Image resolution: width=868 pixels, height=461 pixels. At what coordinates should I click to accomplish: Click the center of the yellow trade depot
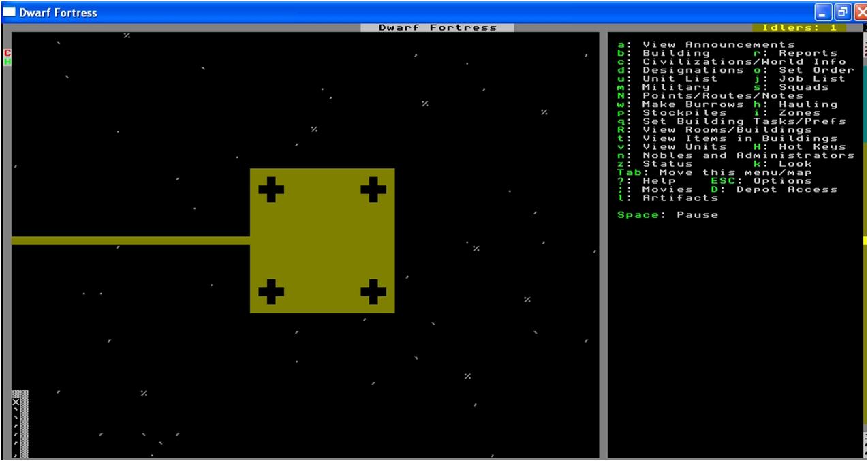click(x=322, y=240)
